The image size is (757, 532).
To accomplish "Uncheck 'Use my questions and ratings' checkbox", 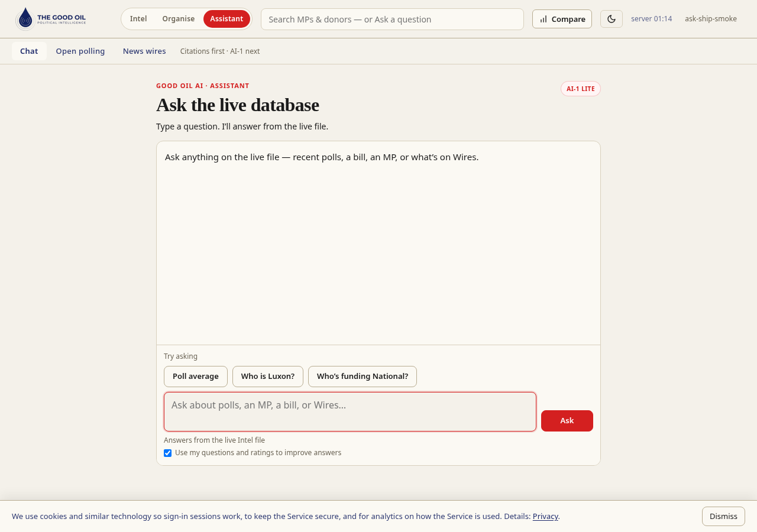I will pyautogui.click(x=168, y=453).
